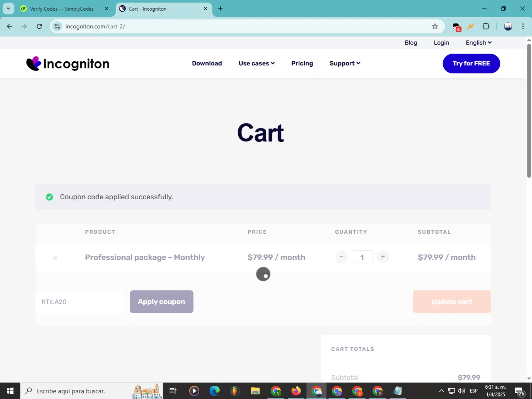The width and height of the screenshot is (532, 399).
Task: Launch Microsoft Edge from the taskbar
Action: pyautogui.click(x=214, y=391)
